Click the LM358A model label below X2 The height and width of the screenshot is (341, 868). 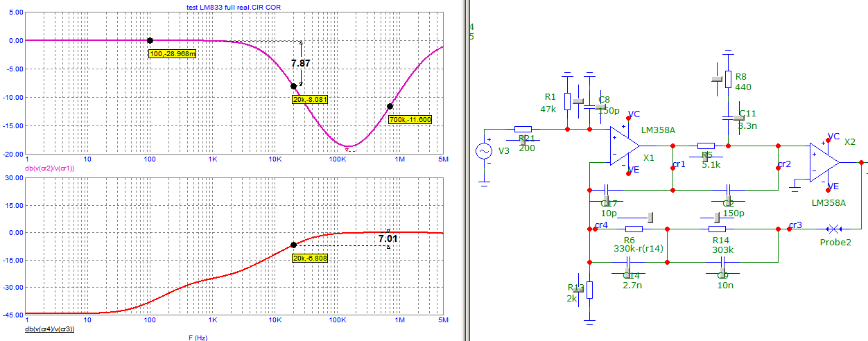tap(828, 202)
